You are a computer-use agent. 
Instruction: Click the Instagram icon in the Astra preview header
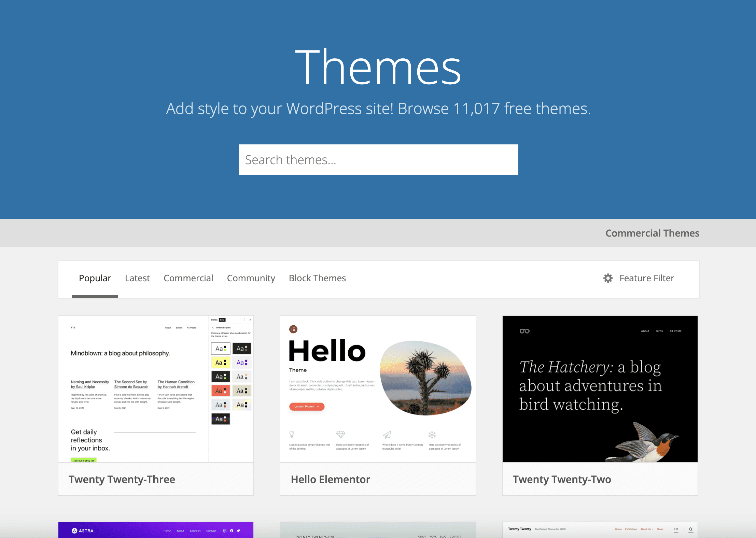[x=225, y=530]
